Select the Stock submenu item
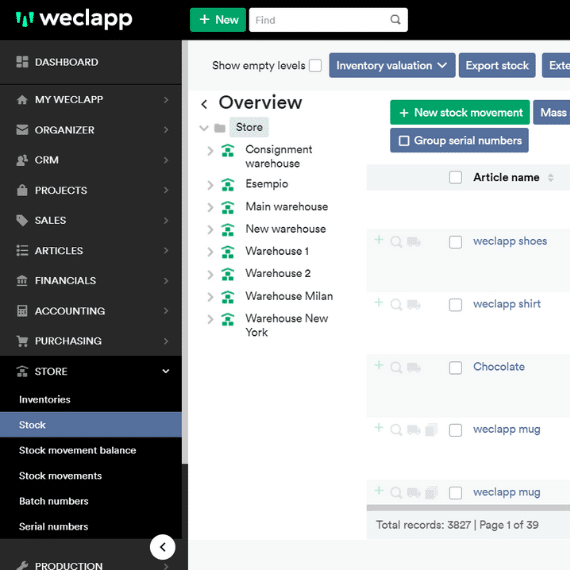The height and width of the screenshot is (570, 570). click(x=91, y=425)
